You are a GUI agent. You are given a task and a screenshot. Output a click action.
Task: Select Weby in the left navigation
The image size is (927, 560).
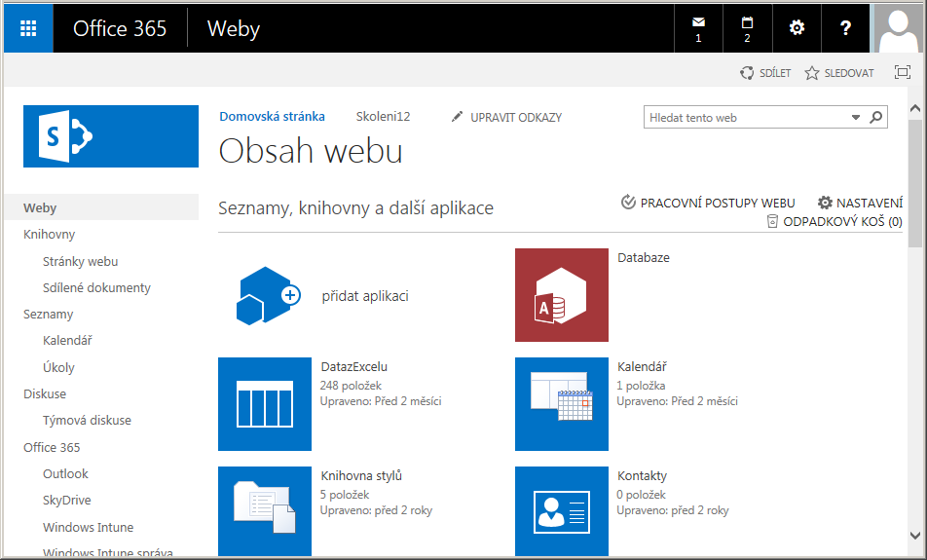click(x=101, y=207)
